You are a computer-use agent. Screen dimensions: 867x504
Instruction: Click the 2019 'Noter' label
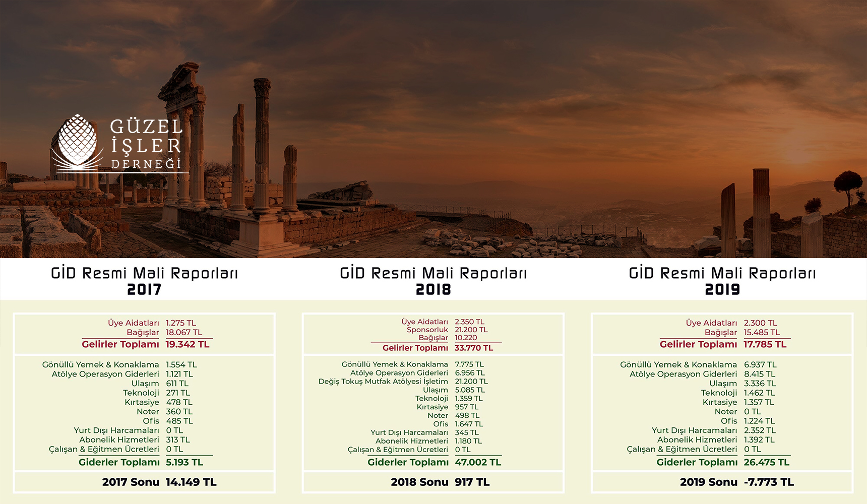coord(726,412)
